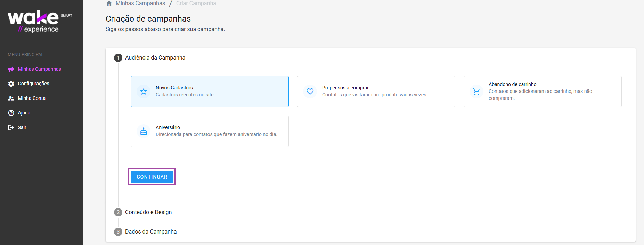
Task: Click the home icon in breadcrumb
Action: point(109,3)
